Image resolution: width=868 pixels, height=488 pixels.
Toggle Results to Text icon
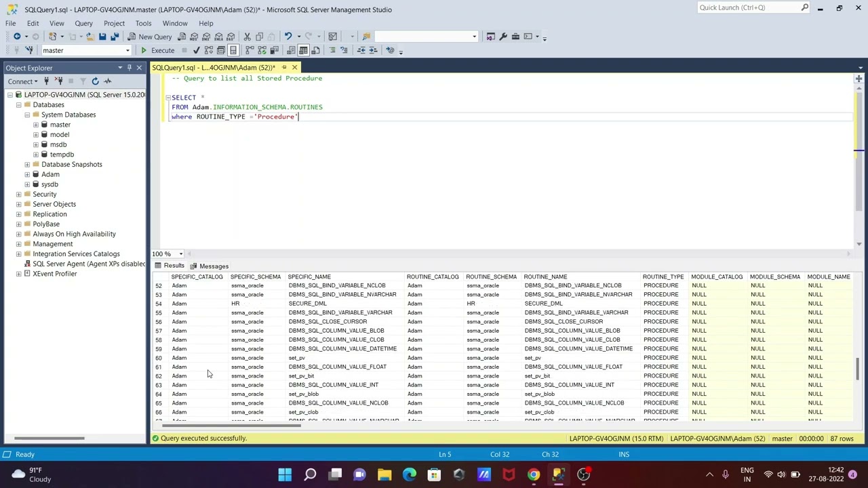click(291, 50)
